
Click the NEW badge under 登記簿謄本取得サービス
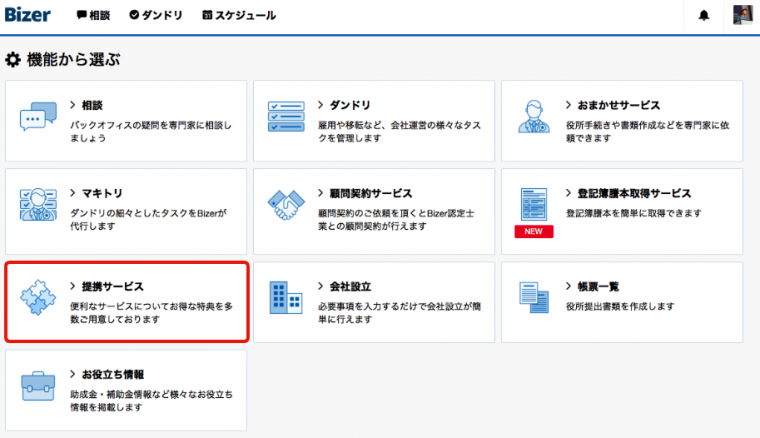click(x=534, y=232)
